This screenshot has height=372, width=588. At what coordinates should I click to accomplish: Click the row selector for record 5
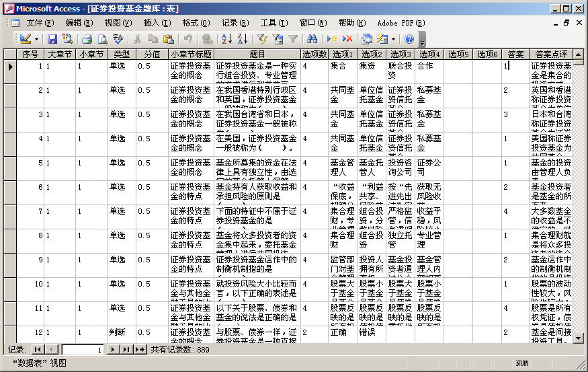point(10,168)
